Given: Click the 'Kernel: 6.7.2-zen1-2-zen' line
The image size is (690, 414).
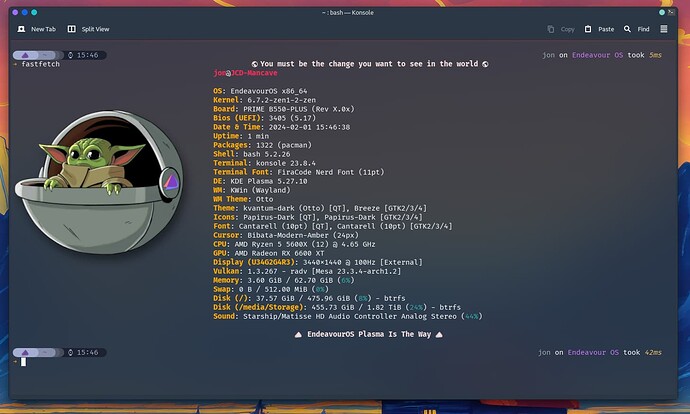Looking at the screenshot, I should point(264,100).
